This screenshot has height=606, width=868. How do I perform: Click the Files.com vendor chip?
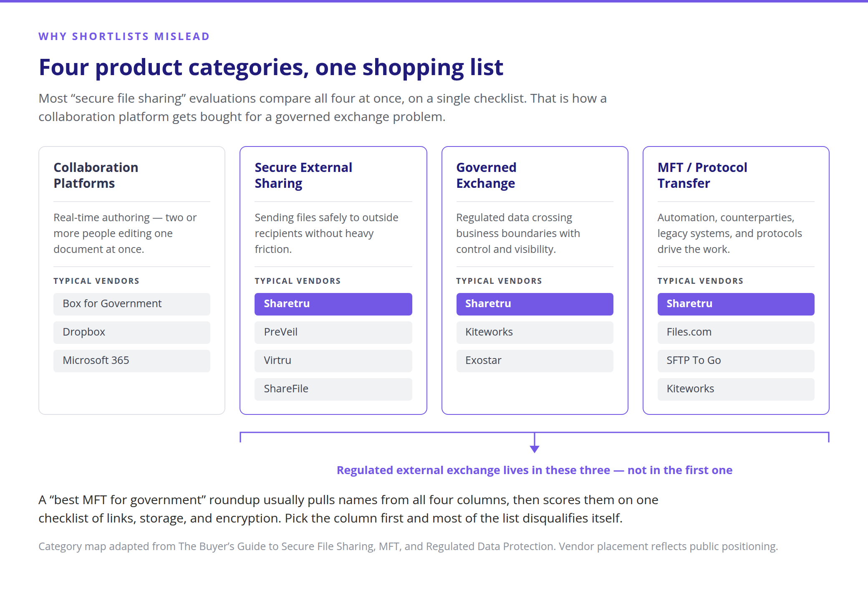736,332
